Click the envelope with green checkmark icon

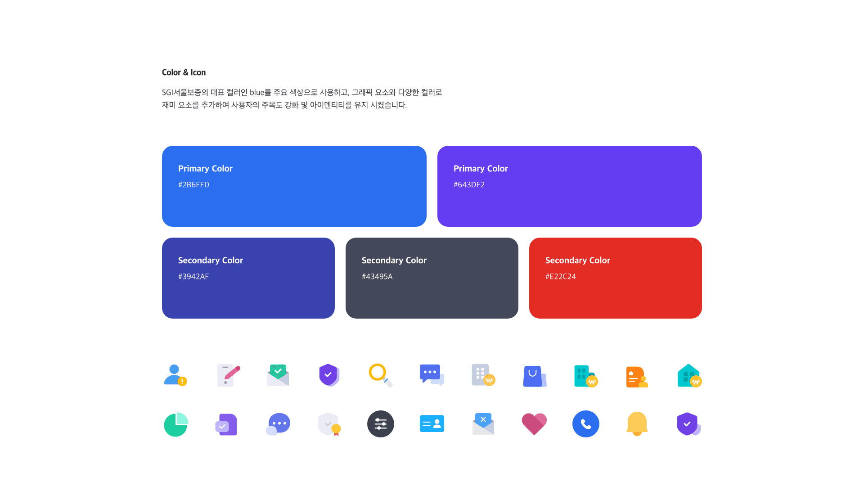278,375
